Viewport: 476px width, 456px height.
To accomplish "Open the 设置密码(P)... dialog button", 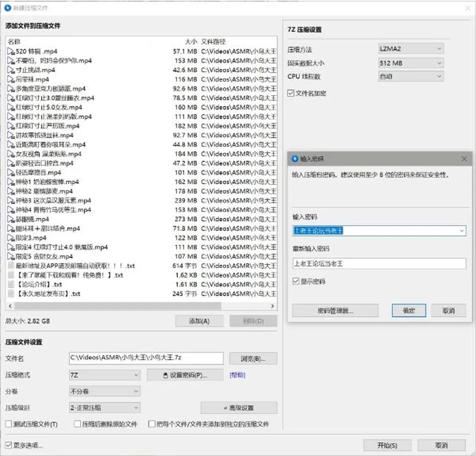I will (x=185, y=375).
